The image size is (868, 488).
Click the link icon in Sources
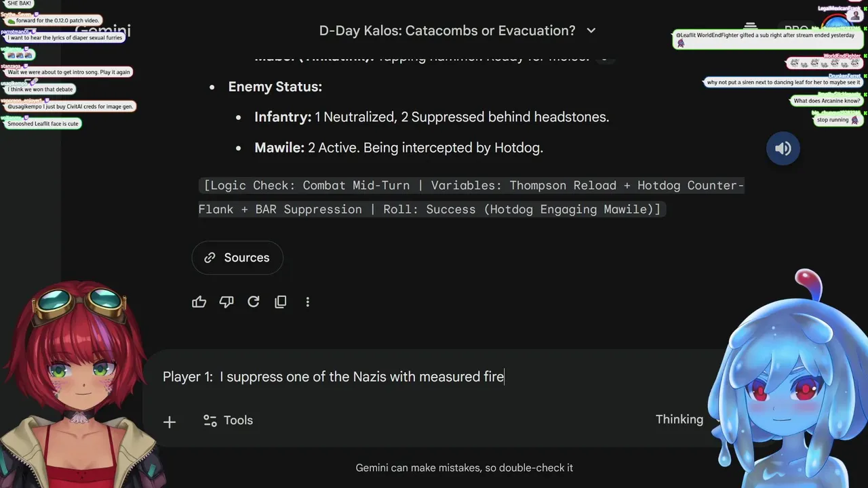pyautogui.click(x=210, y=258)
